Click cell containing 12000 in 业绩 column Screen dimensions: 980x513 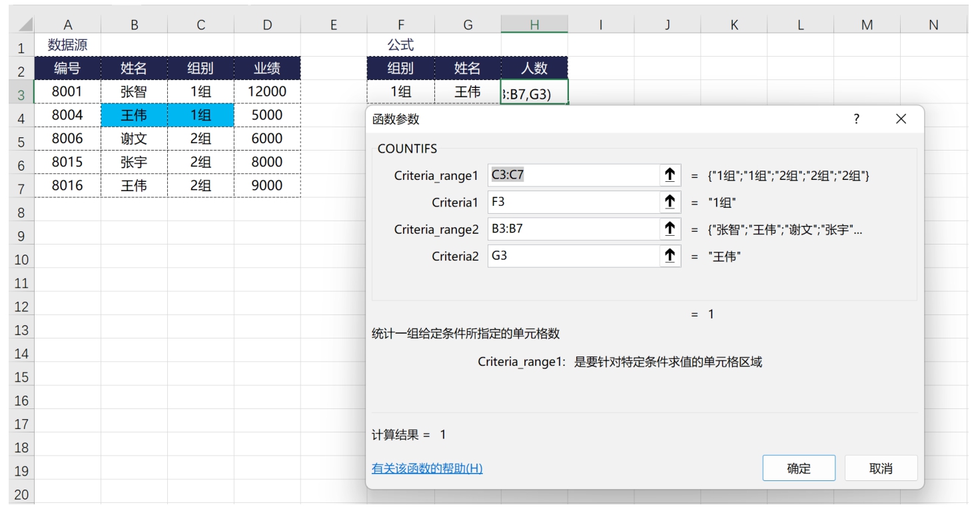coord(267,92)
